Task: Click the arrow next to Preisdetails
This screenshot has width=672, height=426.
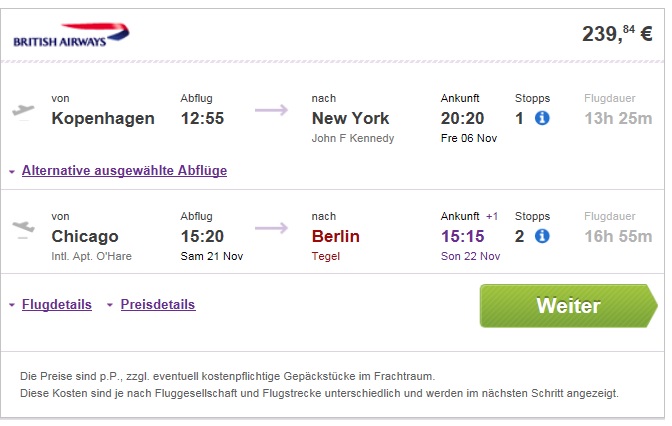Action: pos(110,305)
